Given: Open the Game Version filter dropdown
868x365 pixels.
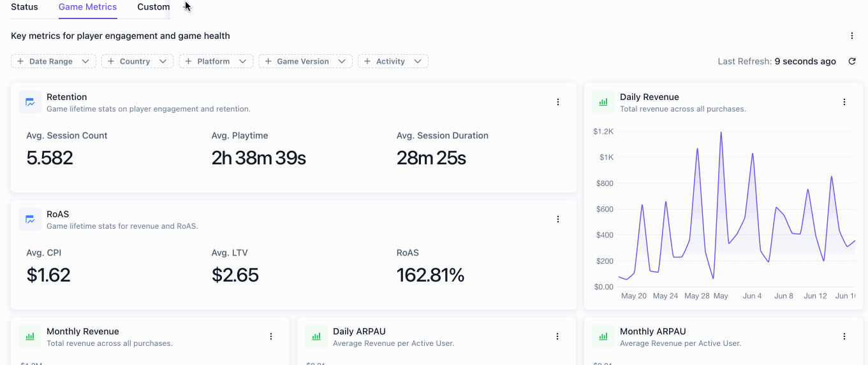Looking at the screenshot, I should [305, 61].
